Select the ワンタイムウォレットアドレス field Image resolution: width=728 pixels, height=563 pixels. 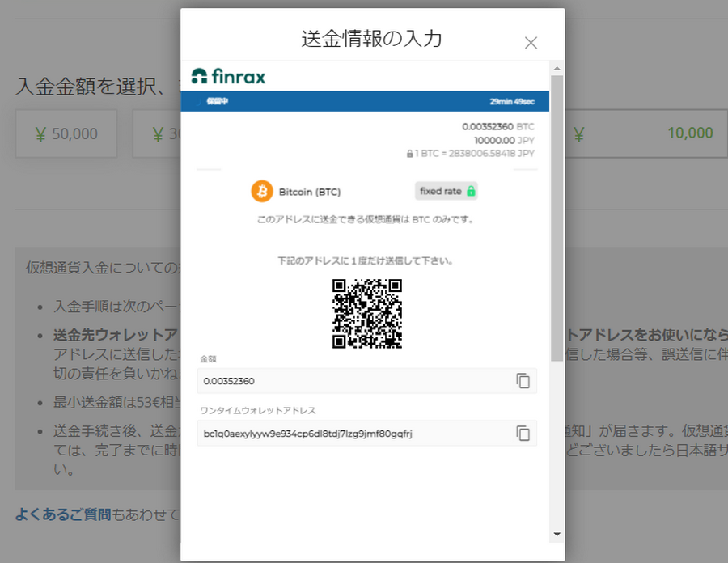pyautogui.click(x=366, y=433)
